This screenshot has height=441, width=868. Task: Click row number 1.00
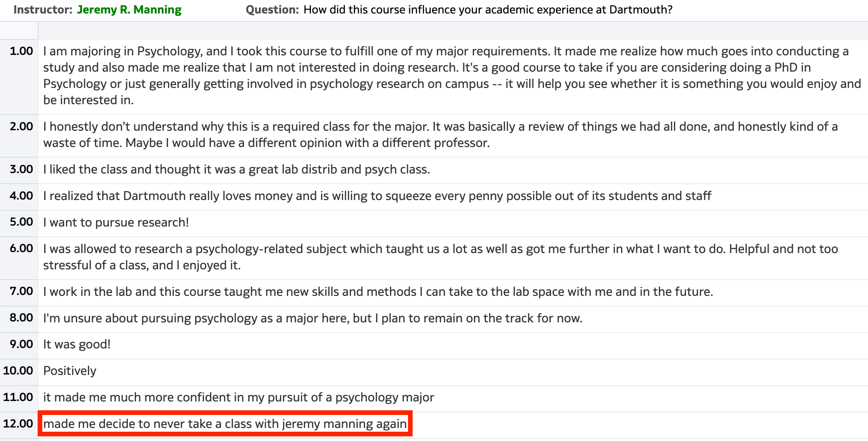point(21,51)
